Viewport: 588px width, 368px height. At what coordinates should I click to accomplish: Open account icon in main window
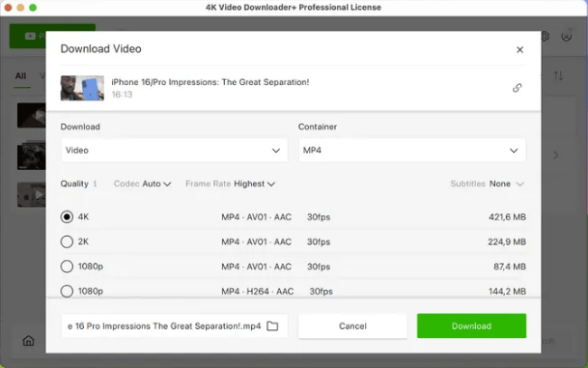pyautogui.click(x=566, y=37)
